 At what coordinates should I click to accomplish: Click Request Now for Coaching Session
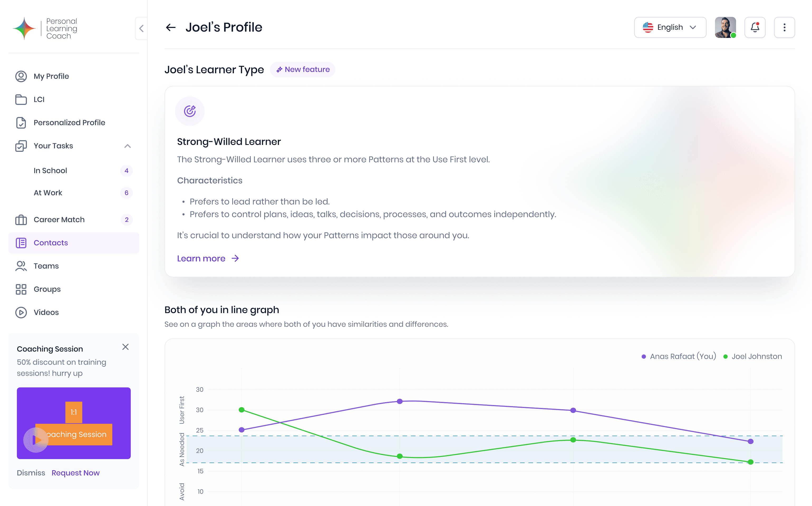[75, 473]
